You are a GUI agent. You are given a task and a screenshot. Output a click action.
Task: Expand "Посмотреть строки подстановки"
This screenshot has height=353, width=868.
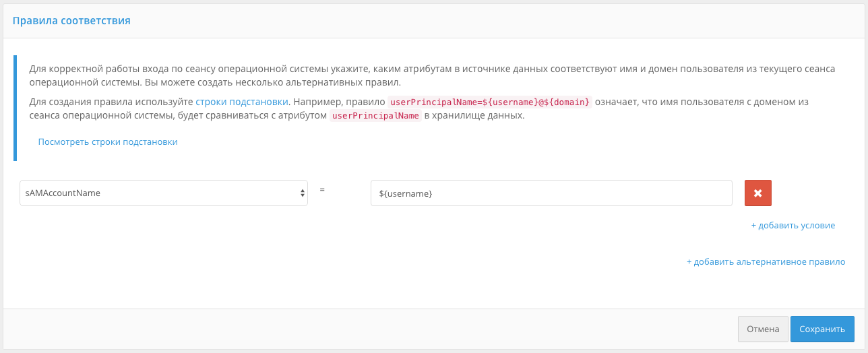tap(108, 142)
